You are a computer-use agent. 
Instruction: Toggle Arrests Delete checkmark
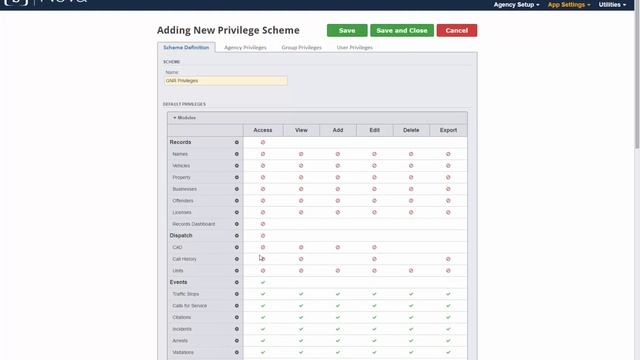(x=411, y=341)
